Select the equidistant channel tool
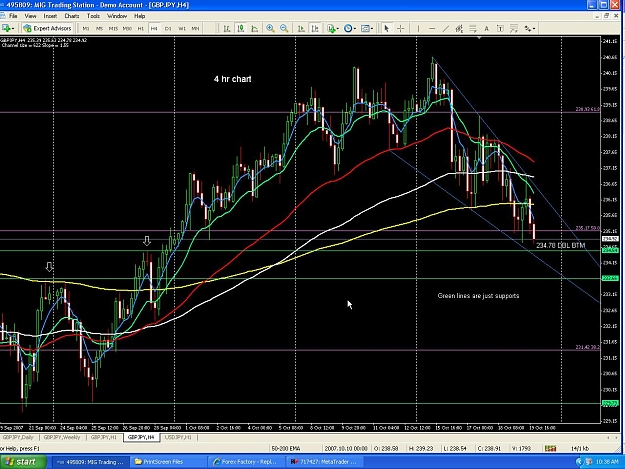Viewport: 625px width, 469px height. click(x=459, y=28)
